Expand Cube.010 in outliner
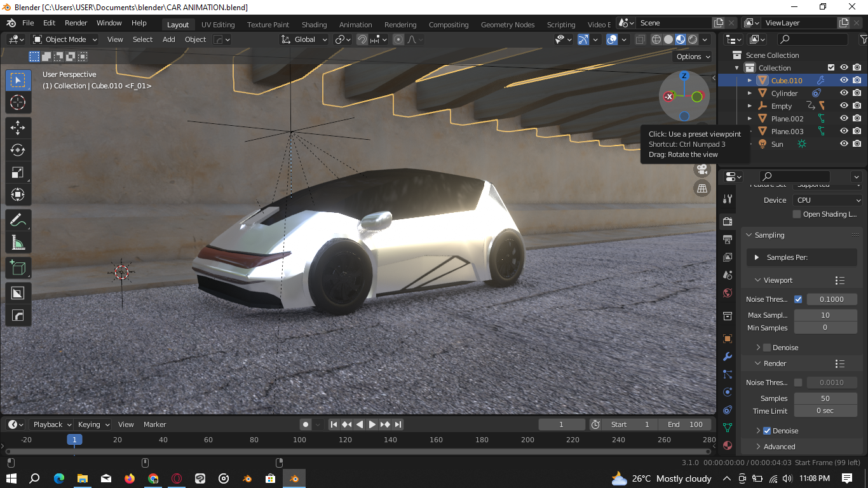868x488 pixels. coord(750,81)
